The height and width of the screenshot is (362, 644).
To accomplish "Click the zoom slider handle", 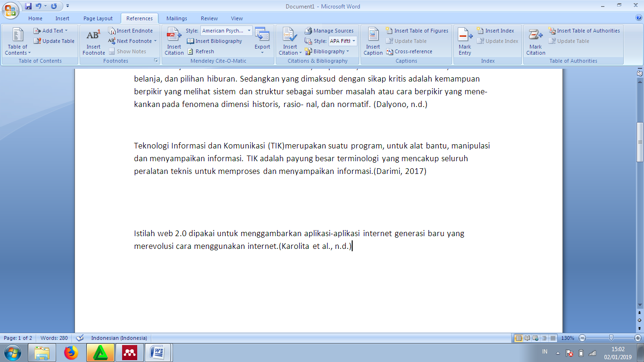I will [611, 338].
